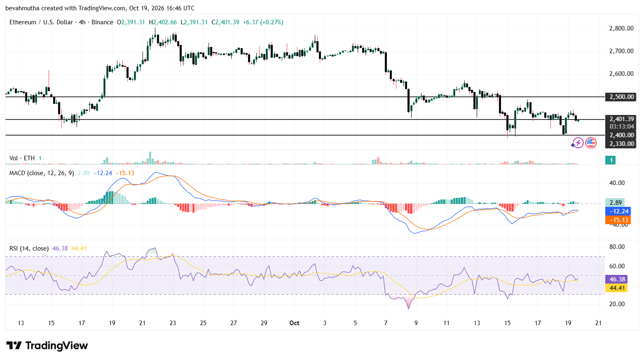Click the close value 2,401.39 in legend
This screenshot has height=361, width=644.
pos(227,22)
